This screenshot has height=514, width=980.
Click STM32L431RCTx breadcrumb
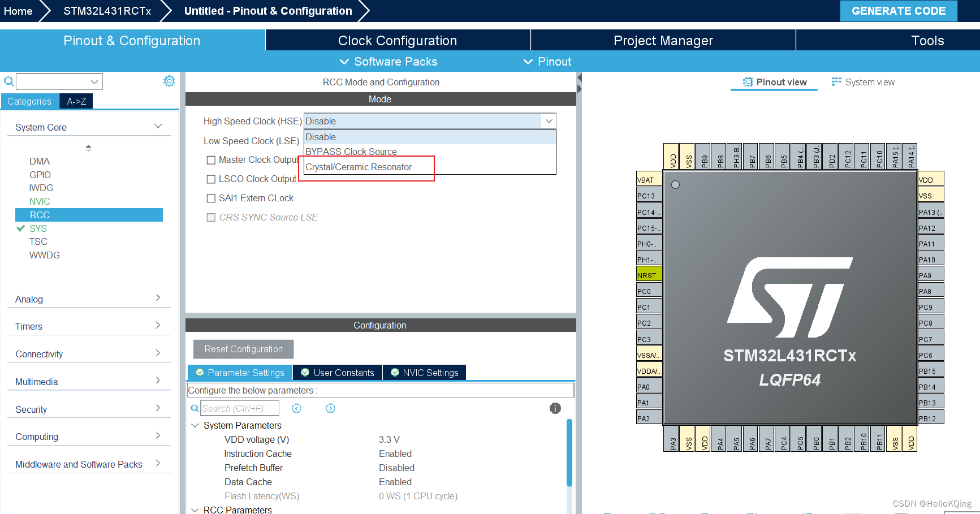click(x=107, y=11)
